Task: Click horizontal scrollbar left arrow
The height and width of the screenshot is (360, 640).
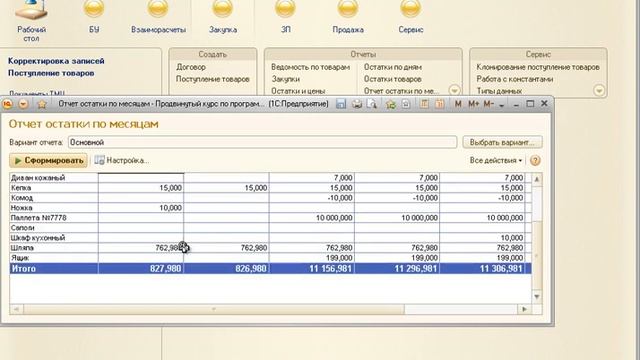Action: pyautogui.click(x=16, y=309)
